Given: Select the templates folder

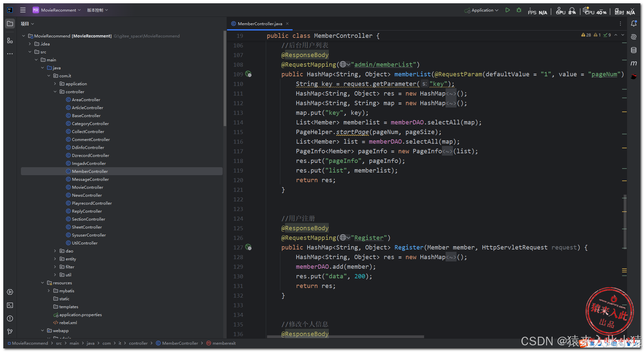Looking at the screenshot, I should click(x=69, y=307).
